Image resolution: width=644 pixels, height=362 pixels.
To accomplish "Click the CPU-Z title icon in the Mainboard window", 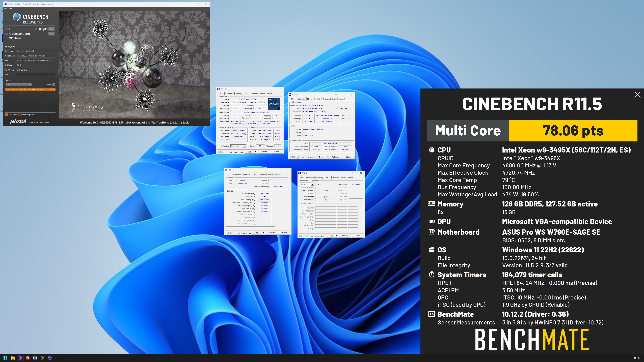I will 290,94.
